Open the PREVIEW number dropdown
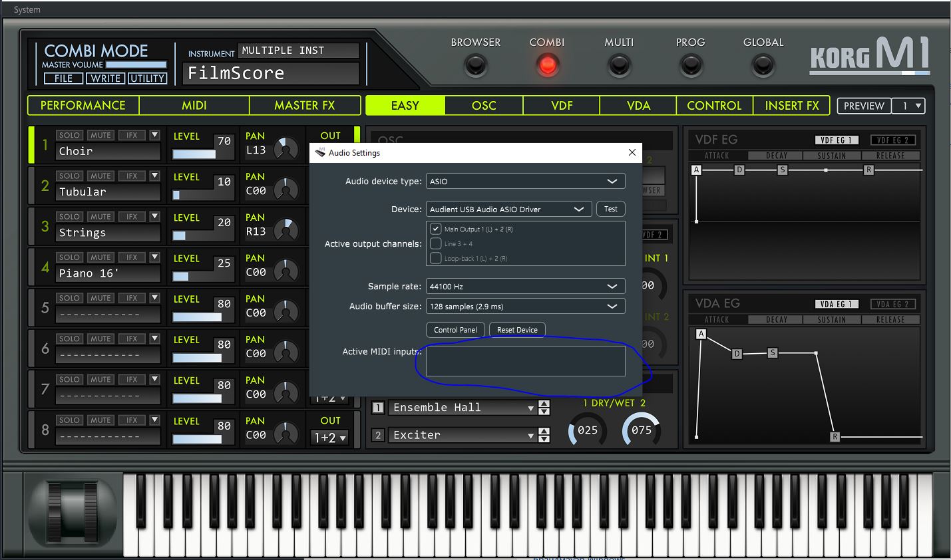Viewport: 951px width, 560px height. (x=909, y=106)
